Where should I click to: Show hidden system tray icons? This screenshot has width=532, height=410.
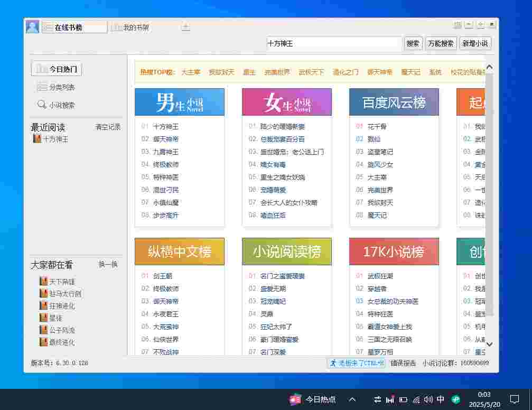pyautogui.click(x=352, y=399)
